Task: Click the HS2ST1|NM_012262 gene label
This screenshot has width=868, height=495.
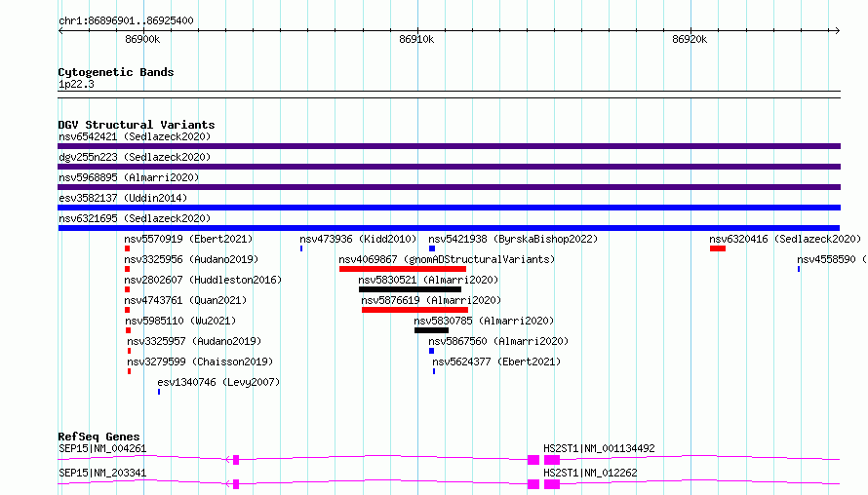Action: click(x=590, y=473)
